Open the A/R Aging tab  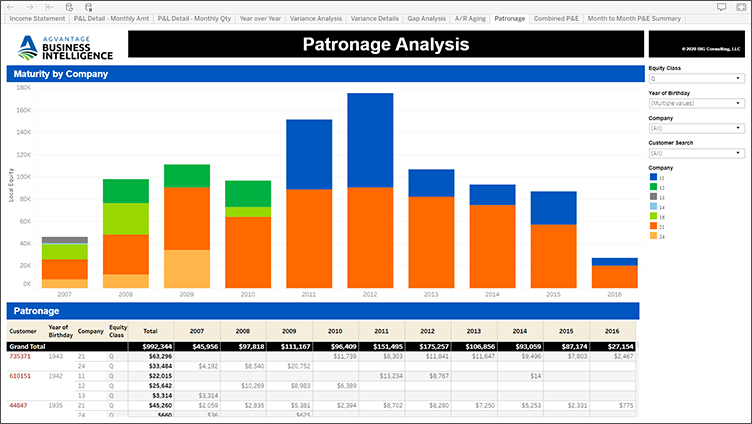470,19
